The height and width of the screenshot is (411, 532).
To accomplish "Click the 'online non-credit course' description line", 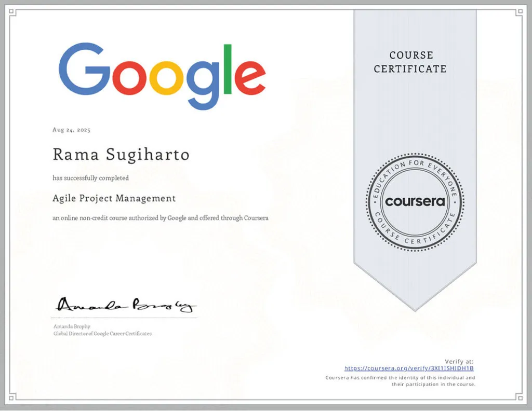I will coord(161,218).
